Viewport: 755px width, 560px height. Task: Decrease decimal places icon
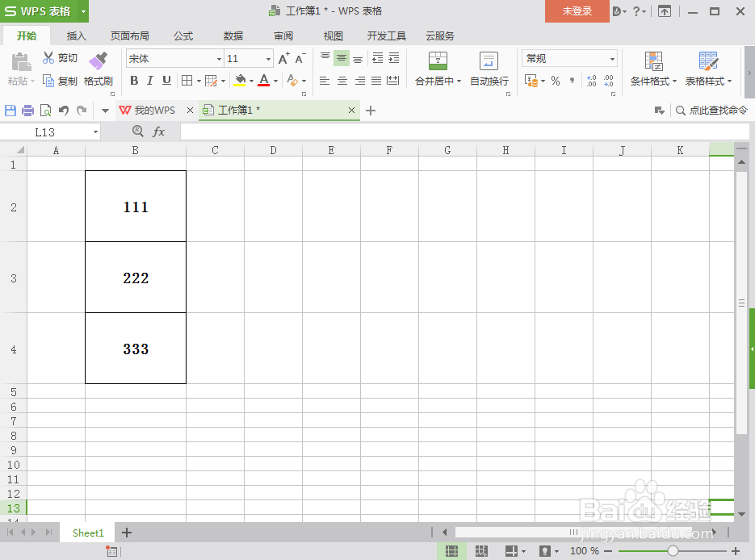(x=609, y=81)
